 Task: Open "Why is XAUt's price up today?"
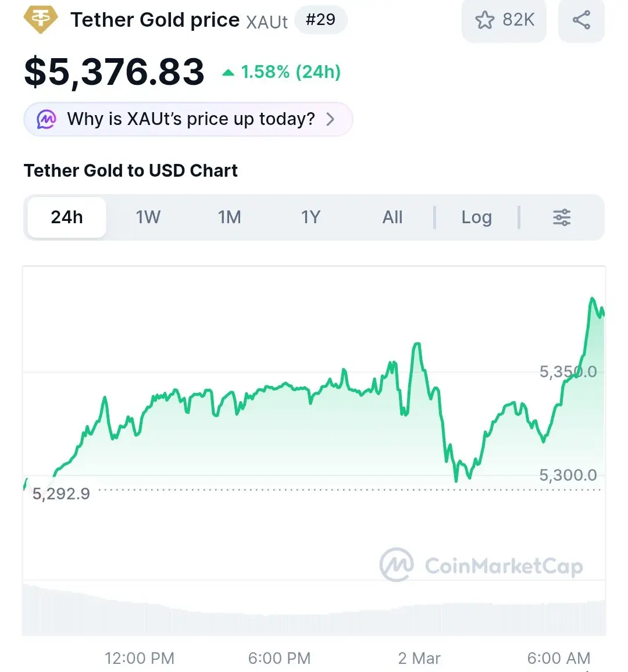(x=191, y=119)
